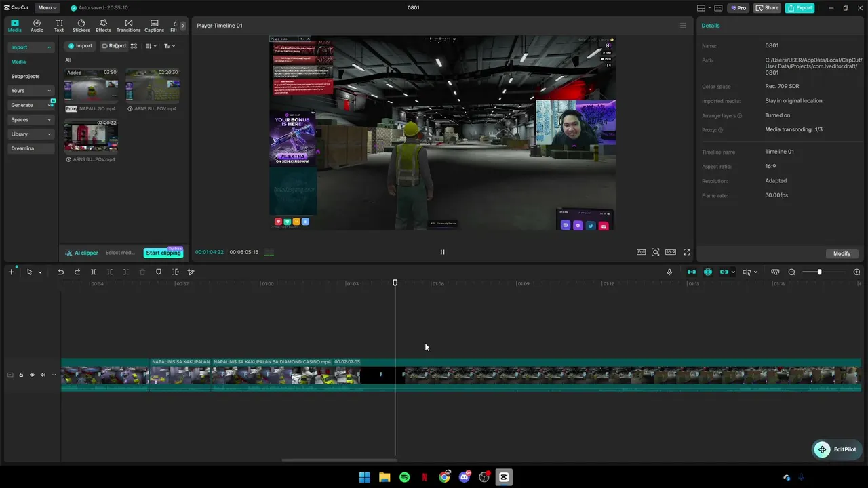Select Media under Import in sidebar
868x488 pixels.
click(x=18, y=62)
